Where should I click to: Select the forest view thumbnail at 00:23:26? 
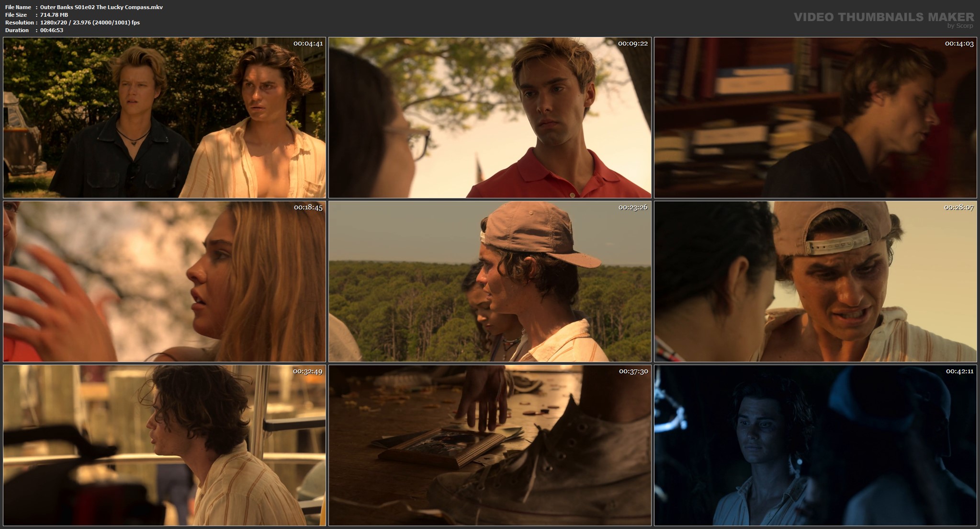coord(490,281)
